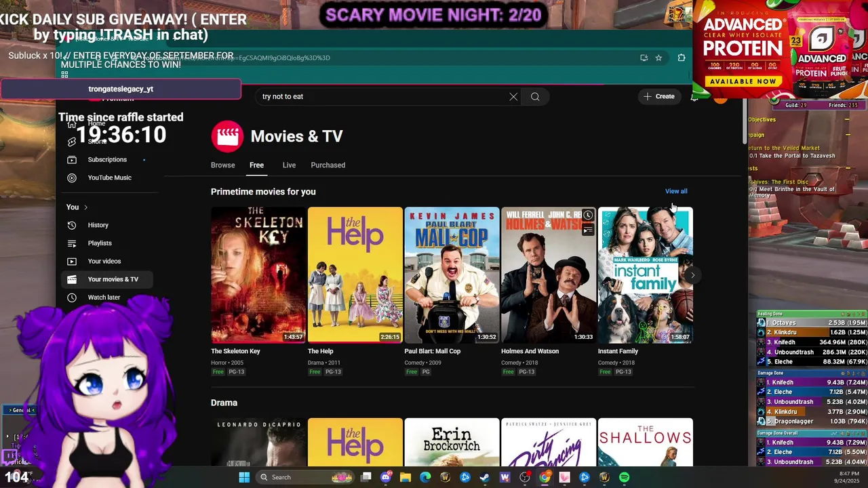The image size is (868, 488).
Task: Switch to the Live tab
Action: point(289,165)
